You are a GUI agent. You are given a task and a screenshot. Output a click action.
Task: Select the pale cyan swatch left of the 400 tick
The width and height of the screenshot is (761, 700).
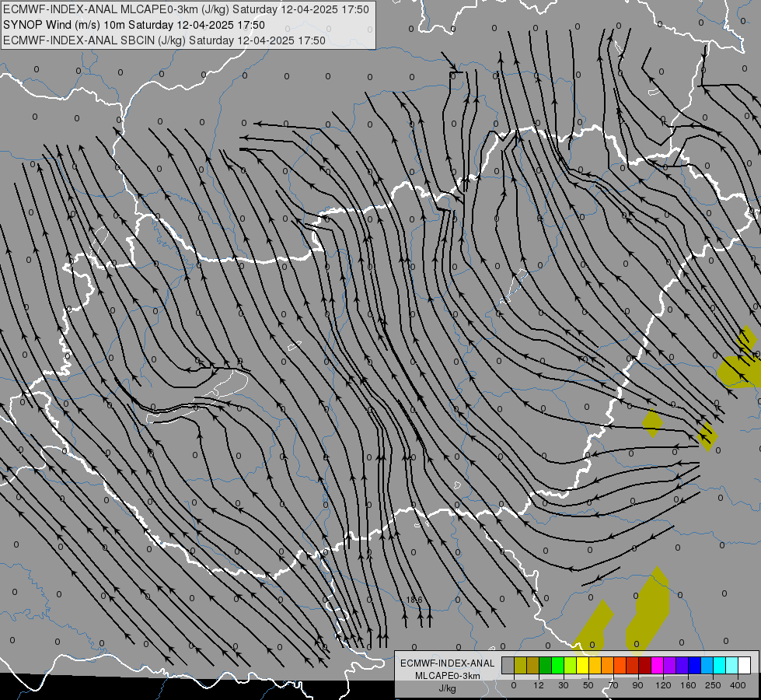point(732,666)
